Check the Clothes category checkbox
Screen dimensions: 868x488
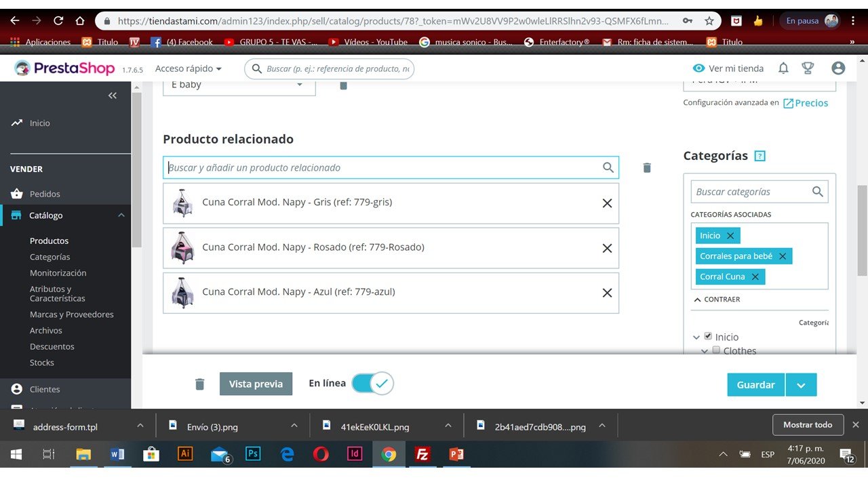click(x=716, y=350)
